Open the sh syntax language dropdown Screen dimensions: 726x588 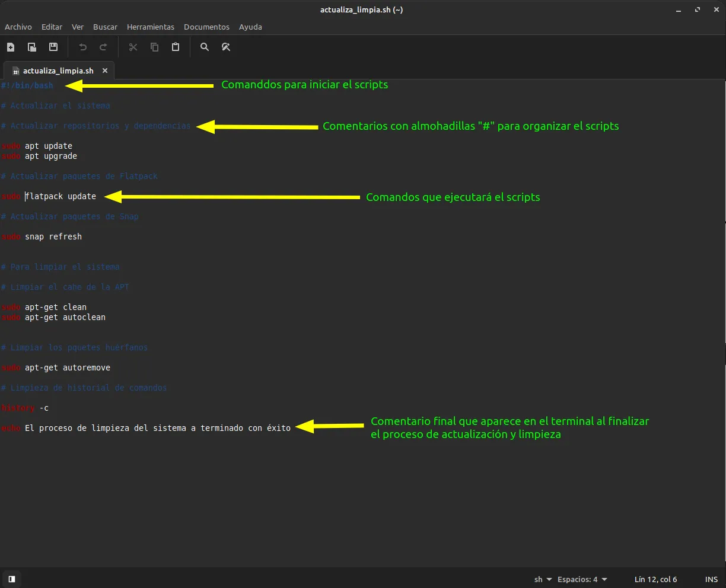pyautogui.click(x=543, y=579)
